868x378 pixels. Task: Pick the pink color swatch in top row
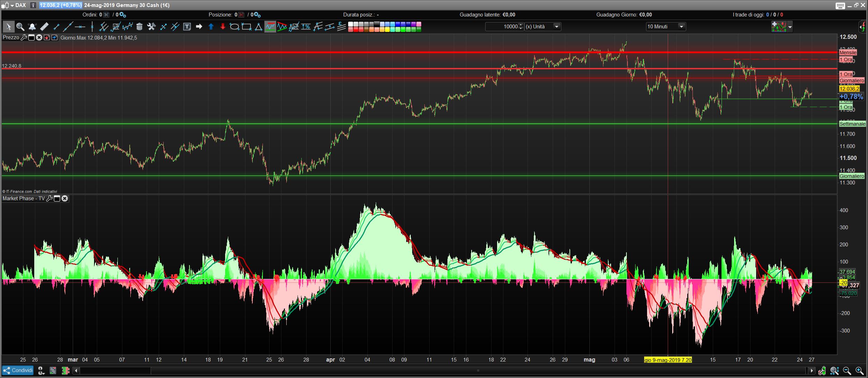coord(419,24)
